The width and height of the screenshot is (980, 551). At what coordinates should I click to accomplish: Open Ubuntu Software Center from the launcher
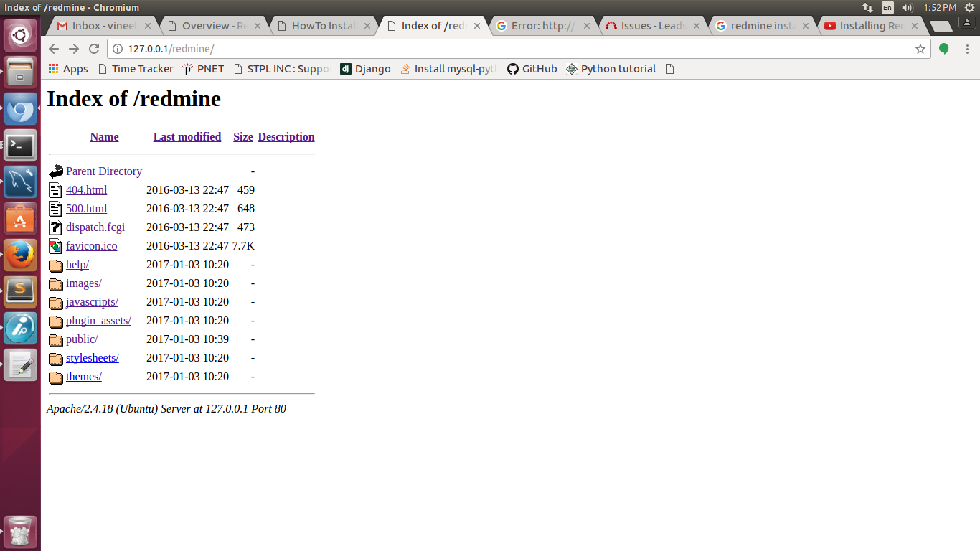[x=20, y=219]
